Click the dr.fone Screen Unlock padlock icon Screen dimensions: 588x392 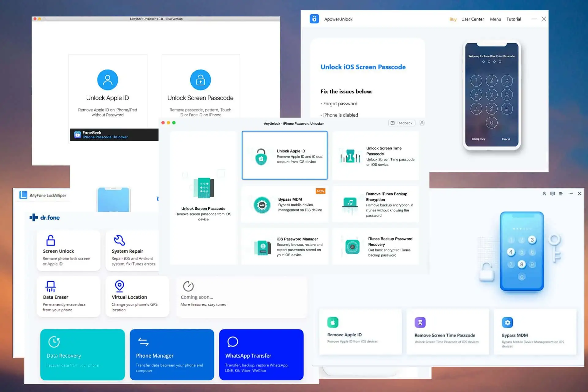[51, 240]
